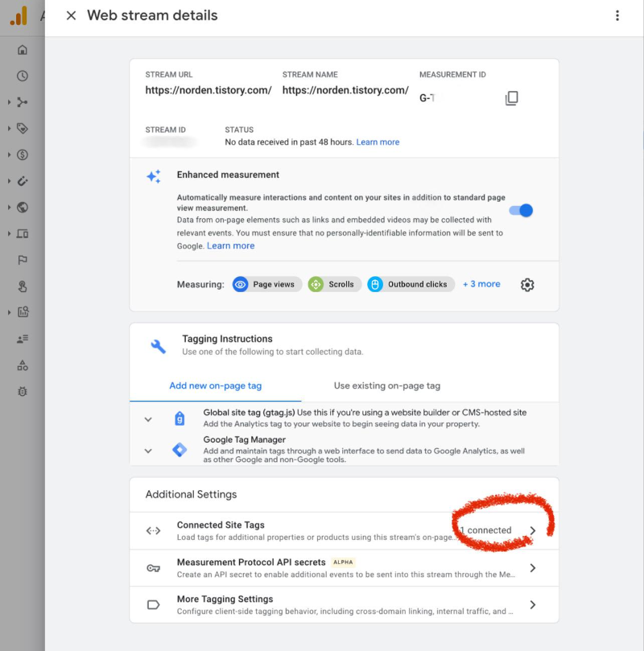Click the Tagging Instructions wrench icon
This screenshot has height=651, width=644.
(158, 346)
